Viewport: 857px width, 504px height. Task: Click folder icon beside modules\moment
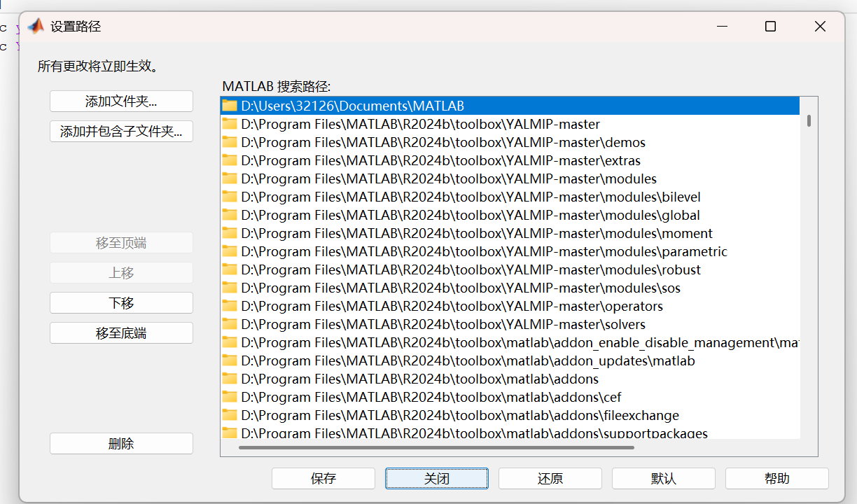pos(230,233)
